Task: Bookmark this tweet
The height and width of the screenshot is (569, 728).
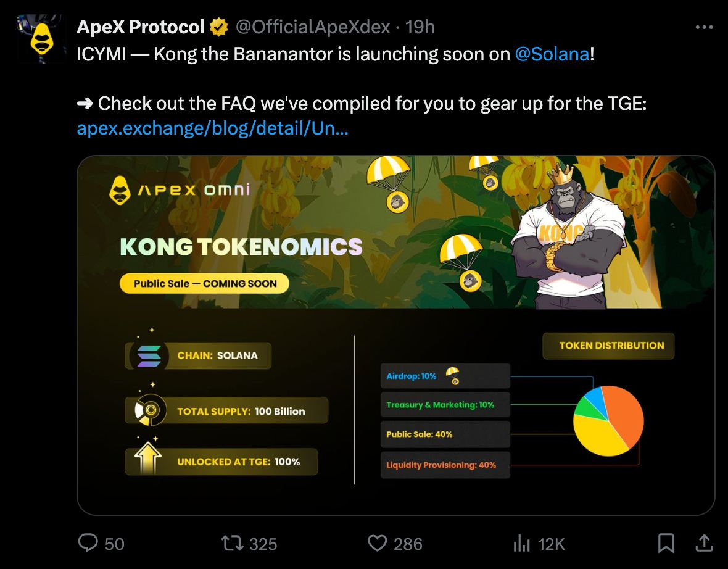Action: tap(666, 543)
